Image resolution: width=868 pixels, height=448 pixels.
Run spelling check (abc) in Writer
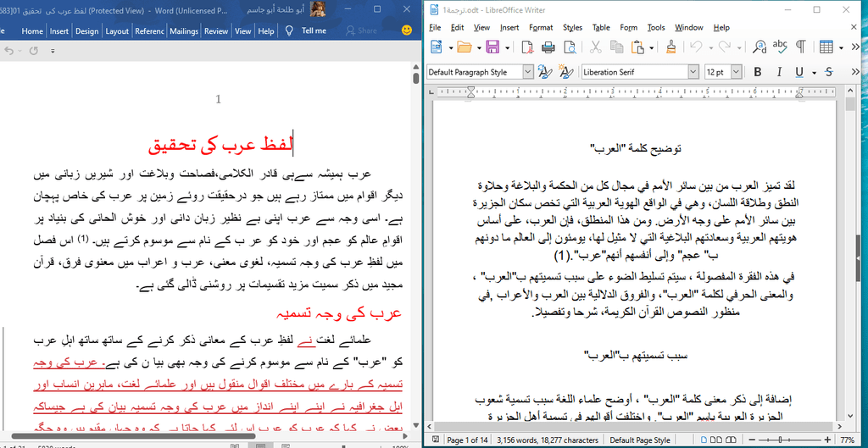pyautogui.click(x=780, y=47)
